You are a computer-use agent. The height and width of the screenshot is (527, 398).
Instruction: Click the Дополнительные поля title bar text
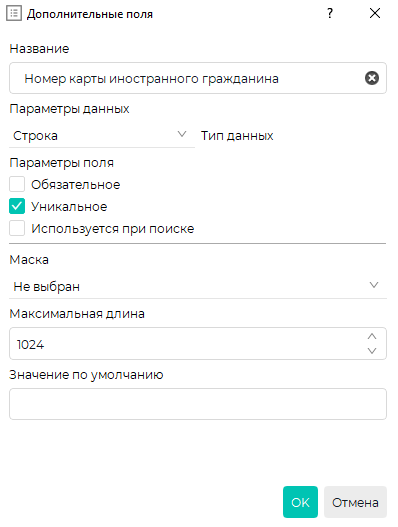(x=90, y=14)
